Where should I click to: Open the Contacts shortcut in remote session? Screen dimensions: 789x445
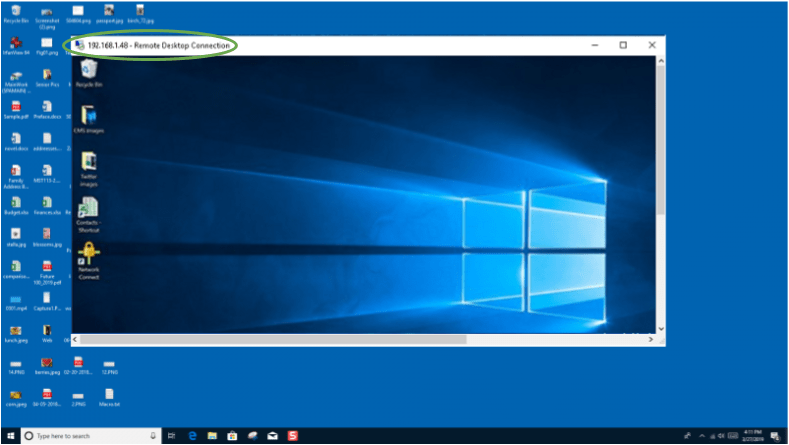point(89,214)
